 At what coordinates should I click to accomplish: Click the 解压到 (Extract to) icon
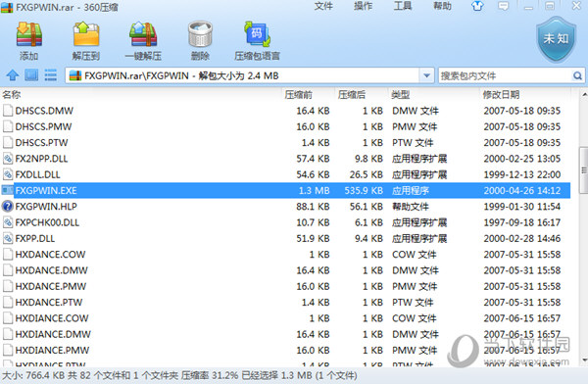click(x=86, y=34)
